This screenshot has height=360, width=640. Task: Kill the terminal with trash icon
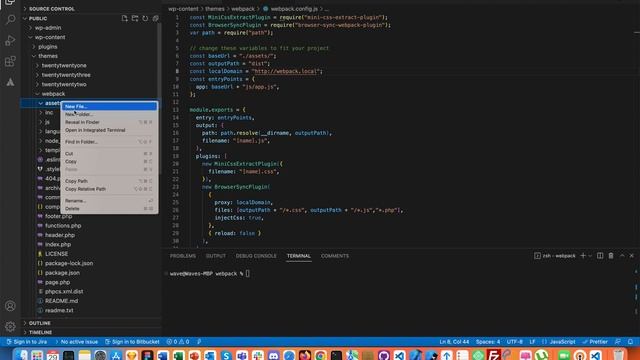click(611, 256)
